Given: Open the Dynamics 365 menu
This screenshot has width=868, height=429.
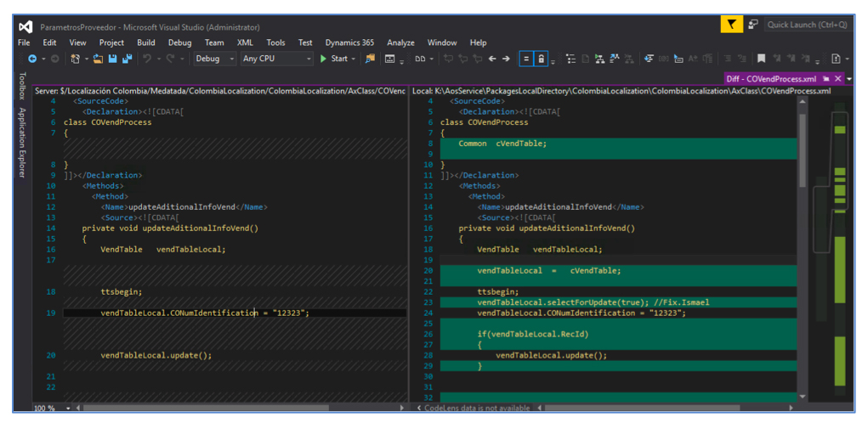Looking at the screenshot, I should pyautogui.click(x=349, y=42).
